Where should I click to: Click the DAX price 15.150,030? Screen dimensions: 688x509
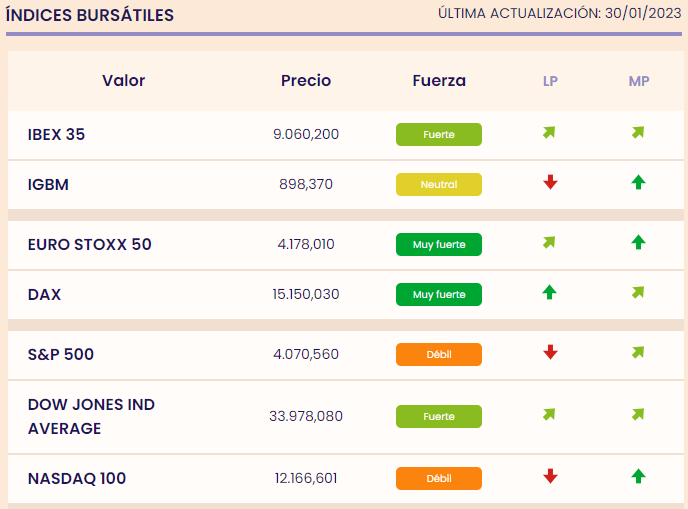(x=306, y=295)
